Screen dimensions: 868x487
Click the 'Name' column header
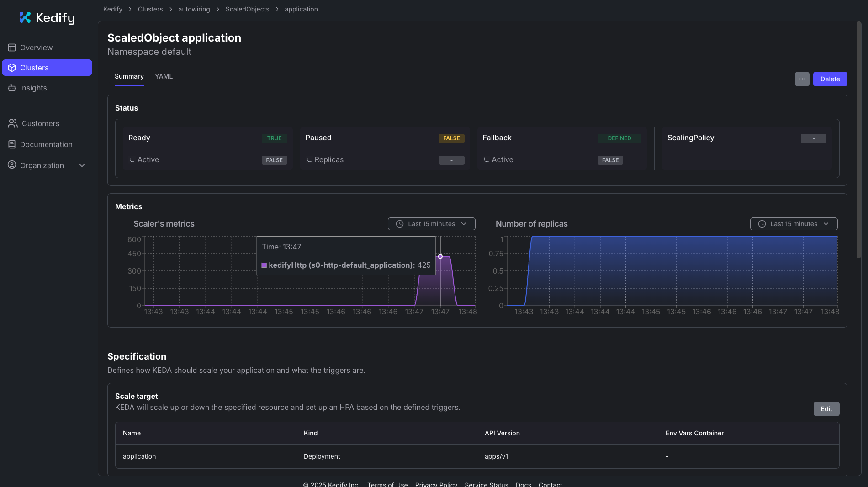coord(132,433)
